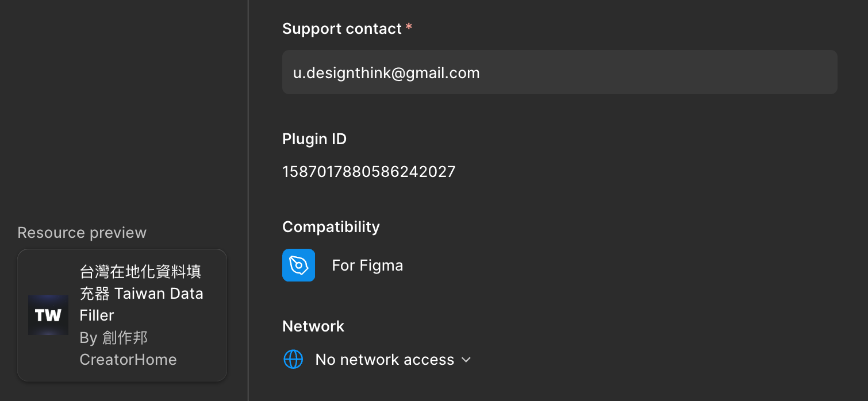This screenshot has height=401, width=868.
Task: Click the blue Figma pen icon
Action: pos(298,265)
